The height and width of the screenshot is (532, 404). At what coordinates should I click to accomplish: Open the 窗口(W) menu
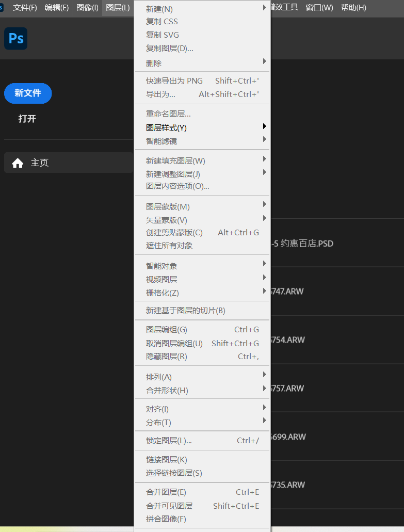[x=319, y=8]
